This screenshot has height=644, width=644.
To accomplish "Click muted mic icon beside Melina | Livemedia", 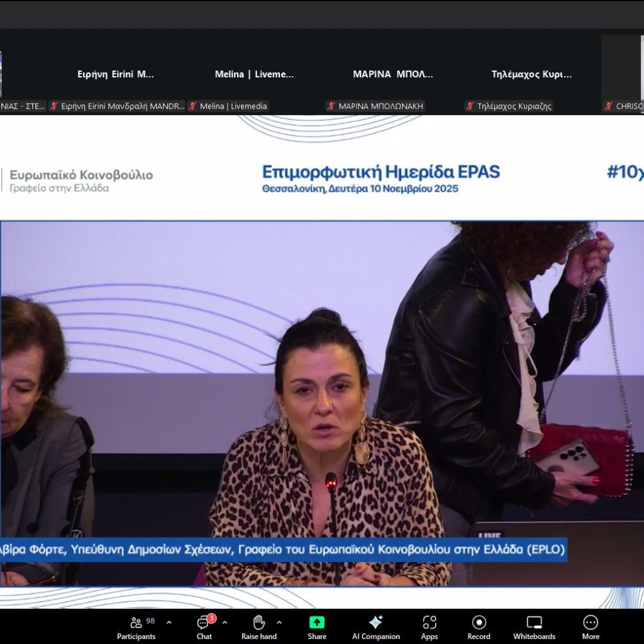I will [x=194, y=106].
